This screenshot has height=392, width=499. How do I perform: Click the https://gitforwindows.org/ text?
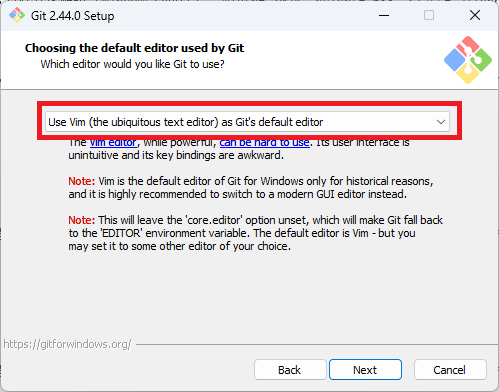point(67,344)
